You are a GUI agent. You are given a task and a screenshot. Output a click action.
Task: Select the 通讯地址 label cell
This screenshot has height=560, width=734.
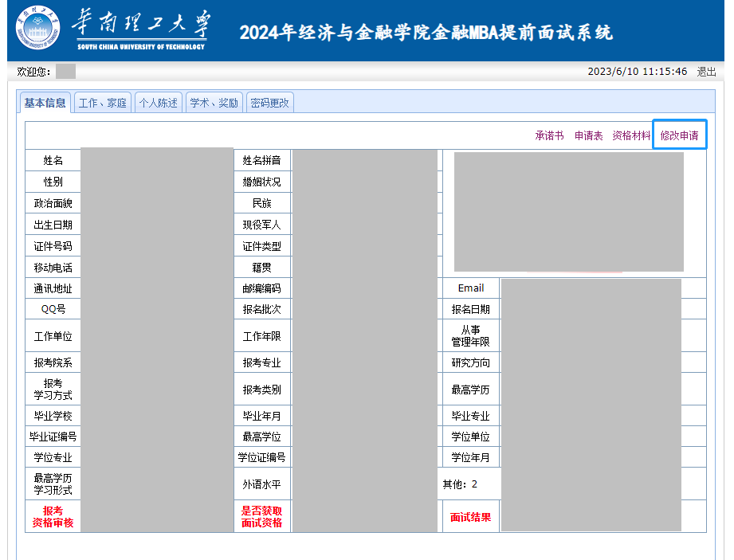(x=53, y=288)
